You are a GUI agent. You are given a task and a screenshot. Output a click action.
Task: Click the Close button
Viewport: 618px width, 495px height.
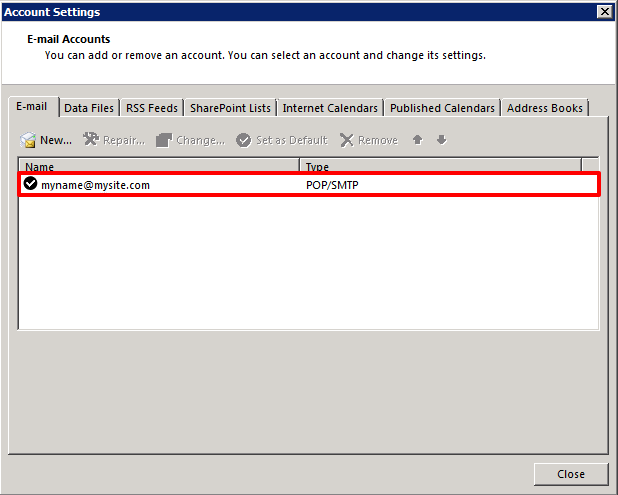point(571,474)
